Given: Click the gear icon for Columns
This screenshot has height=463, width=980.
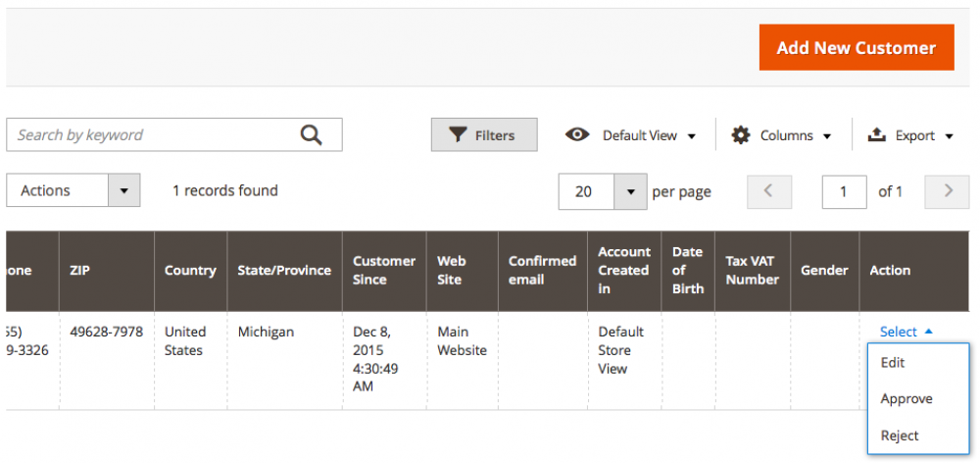Looking at the screenshot, I should pos(741,135).
